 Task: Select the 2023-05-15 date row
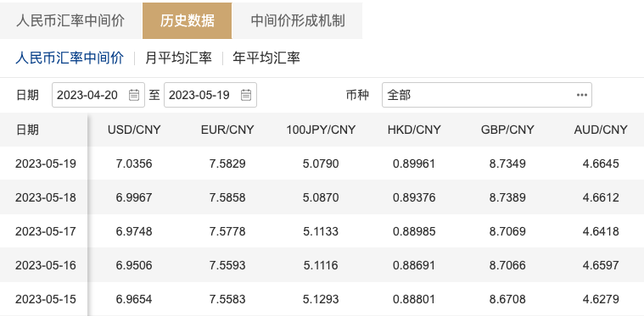click(322, 299)
